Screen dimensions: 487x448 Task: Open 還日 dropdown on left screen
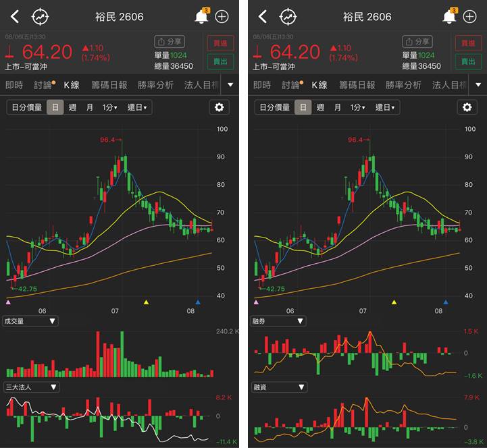[x=137, y=107]
